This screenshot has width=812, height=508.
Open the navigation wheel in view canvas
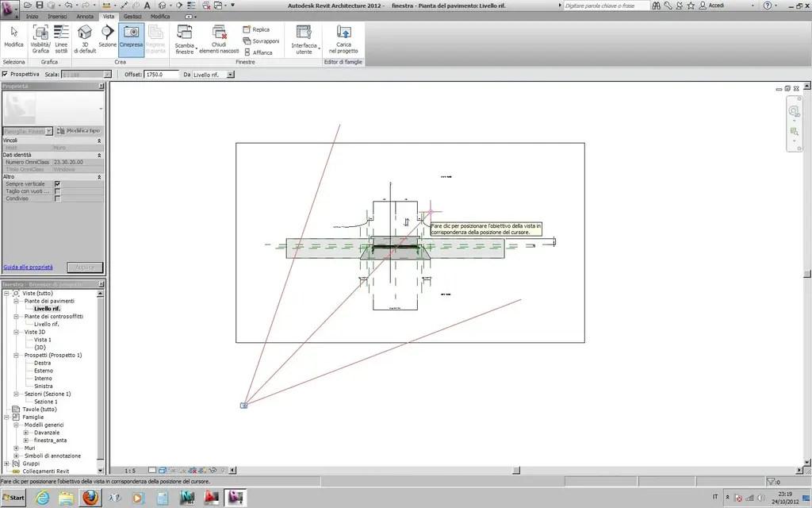pos(794,111)
